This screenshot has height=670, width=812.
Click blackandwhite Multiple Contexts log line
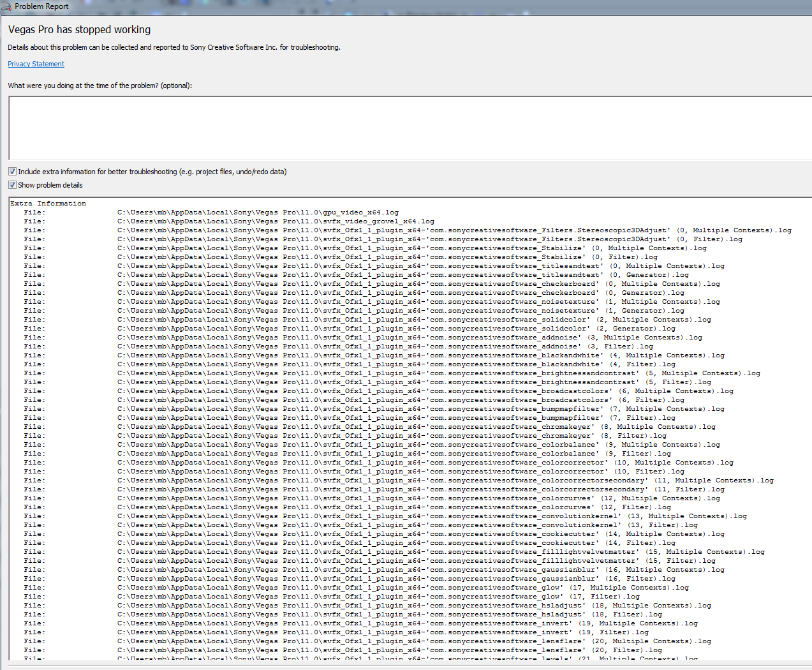pyautogui.click(x=374, y=355)
